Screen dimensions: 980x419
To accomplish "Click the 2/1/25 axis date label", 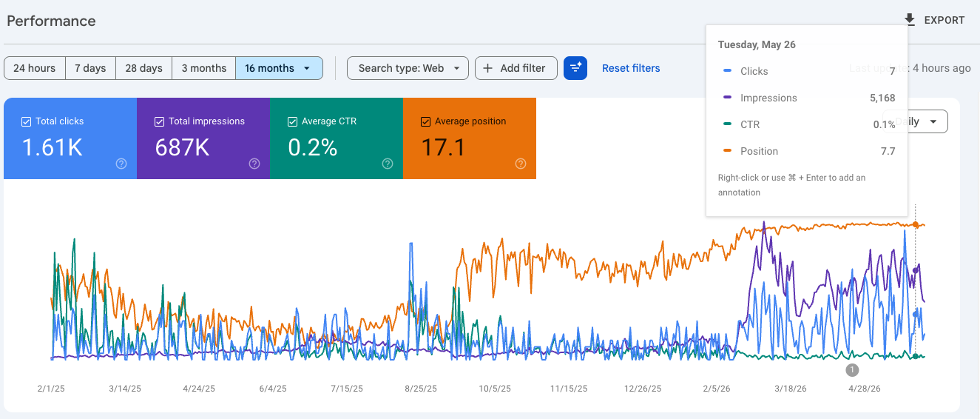I will 51,388.
